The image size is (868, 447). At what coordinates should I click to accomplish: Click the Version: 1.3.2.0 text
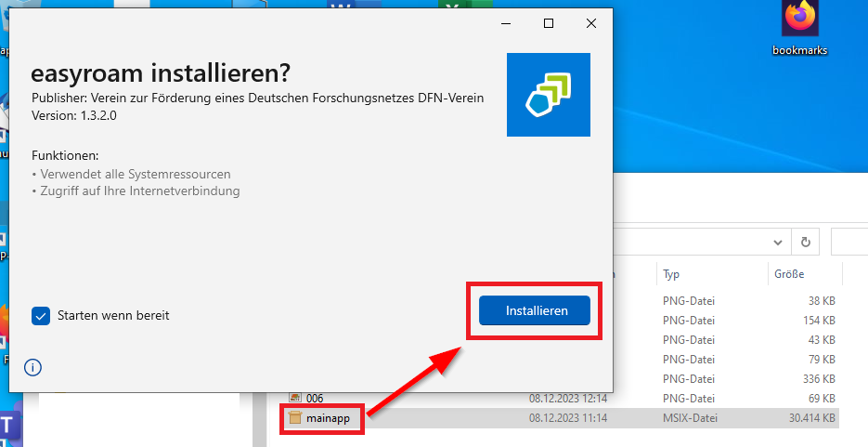coord(74,116)
